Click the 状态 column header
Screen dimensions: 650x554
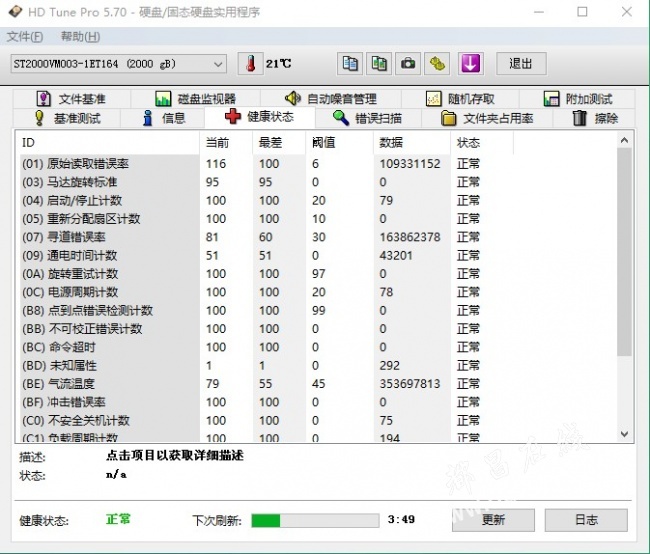pos(482,143)
